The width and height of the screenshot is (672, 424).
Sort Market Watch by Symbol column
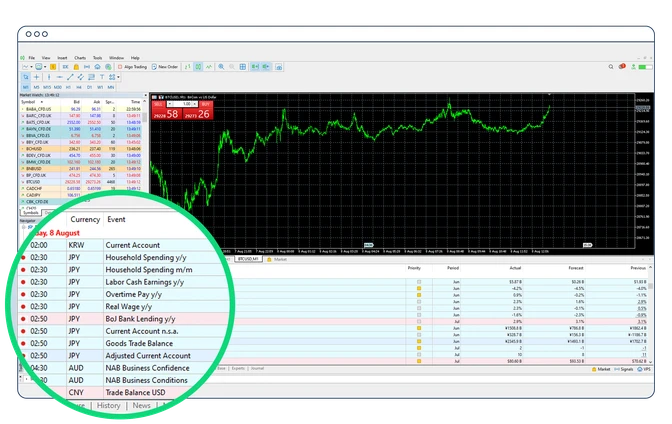pos(29,102)
